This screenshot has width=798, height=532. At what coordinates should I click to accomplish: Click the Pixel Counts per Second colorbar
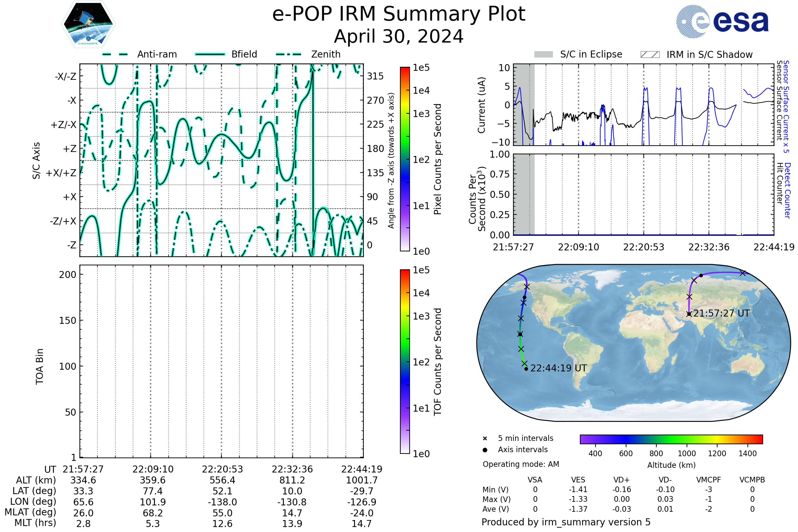point(405,159)
